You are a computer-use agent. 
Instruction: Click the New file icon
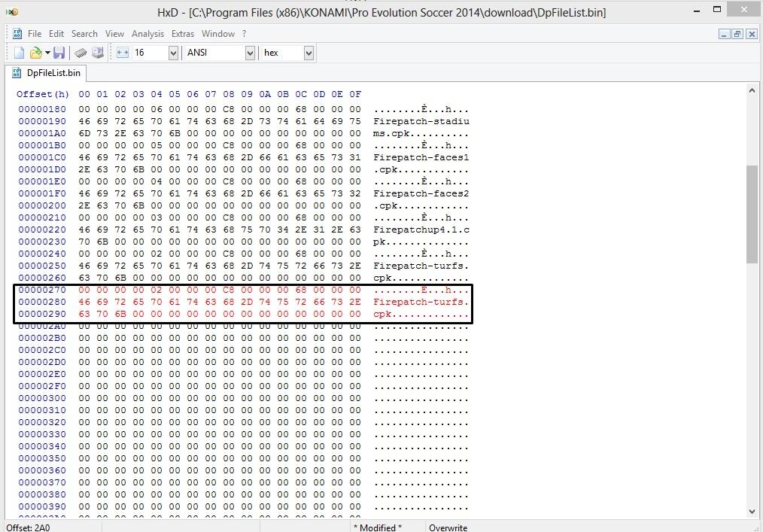[19, 53]
